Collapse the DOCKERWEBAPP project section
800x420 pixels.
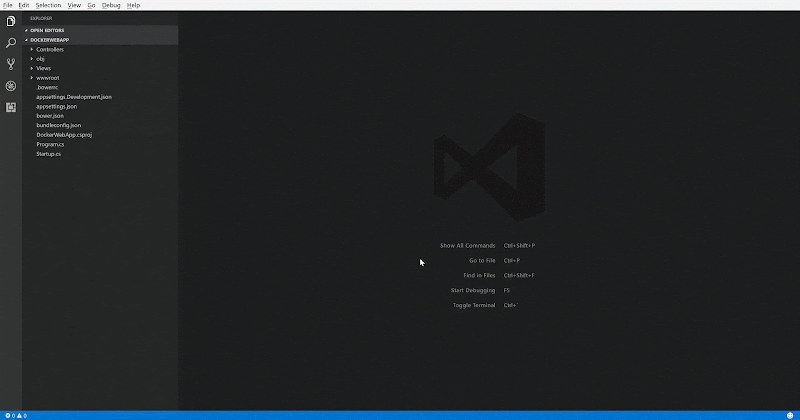(100, 40)
